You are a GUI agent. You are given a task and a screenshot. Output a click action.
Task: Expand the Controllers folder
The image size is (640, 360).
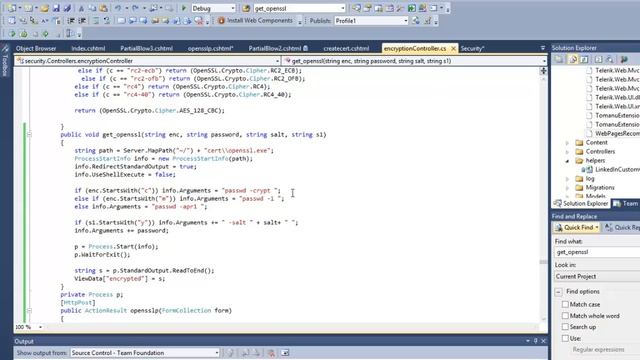coord(567,152)
